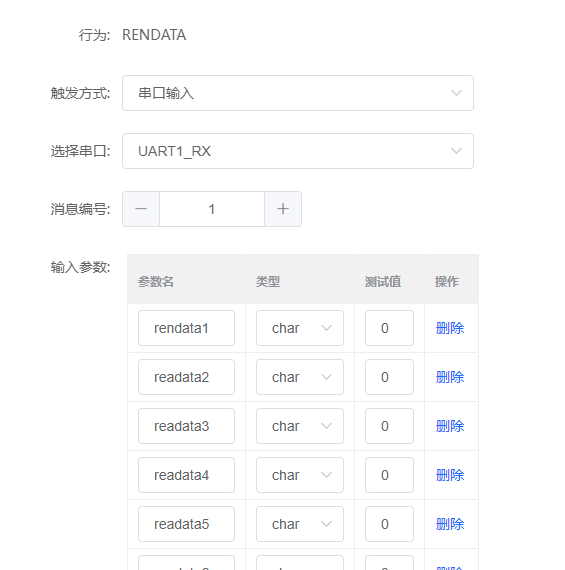
Task: Click the test value field of readata5
Action: click(389, 524)
